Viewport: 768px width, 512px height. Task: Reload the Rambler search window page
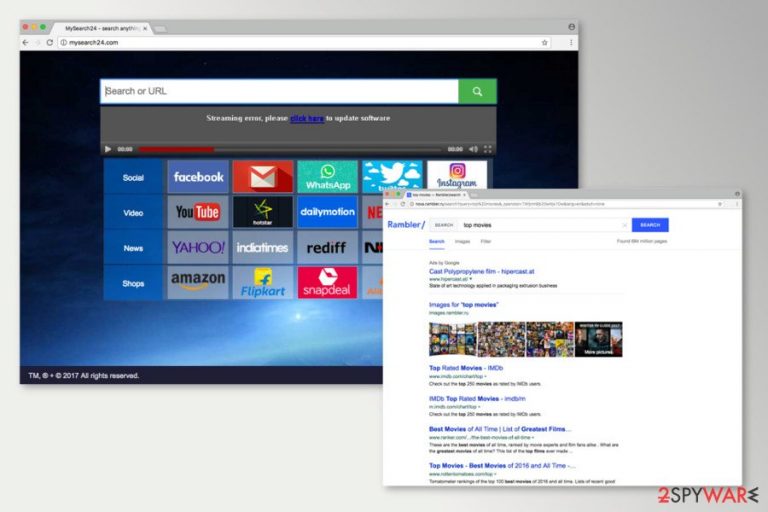(403, 204)
